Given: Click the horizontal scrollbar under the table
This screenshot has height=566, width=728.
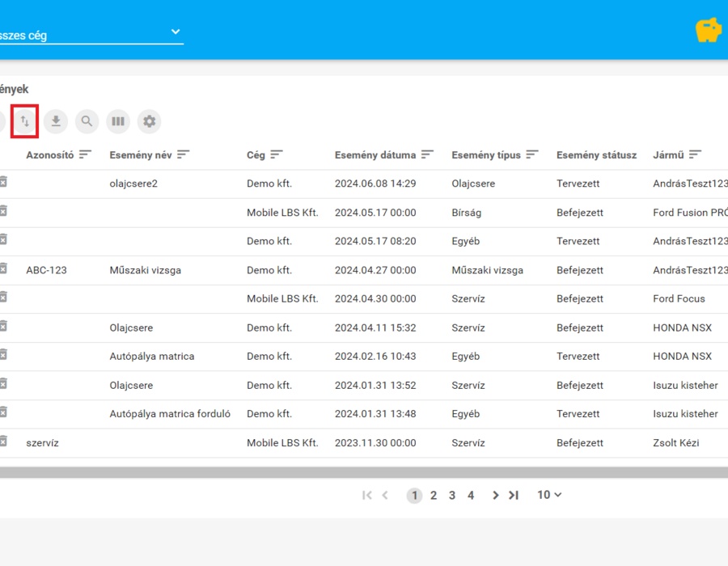Looking at the screenshot, I should click(x=364, y=472).
